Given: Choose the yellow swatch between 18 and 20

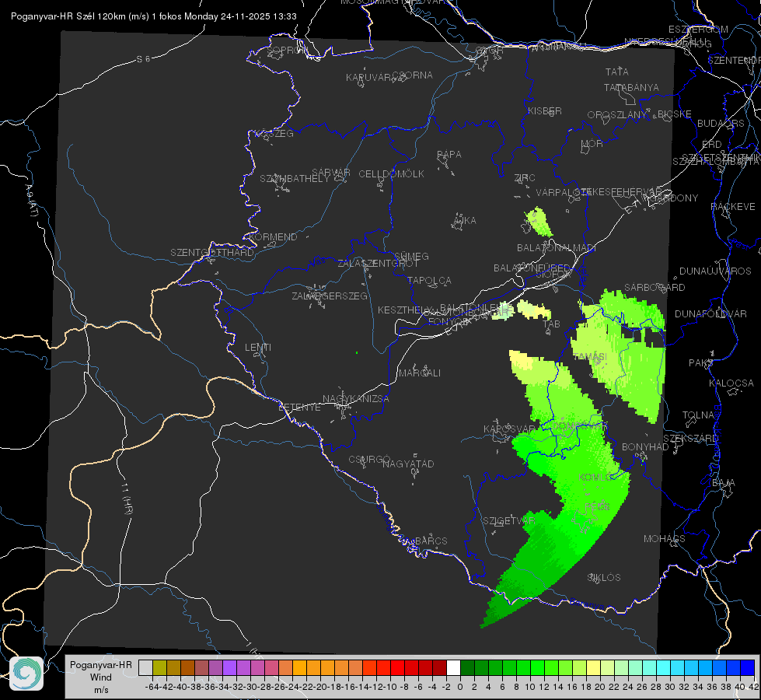Looking at the screenshot, I should coord(593,667).
